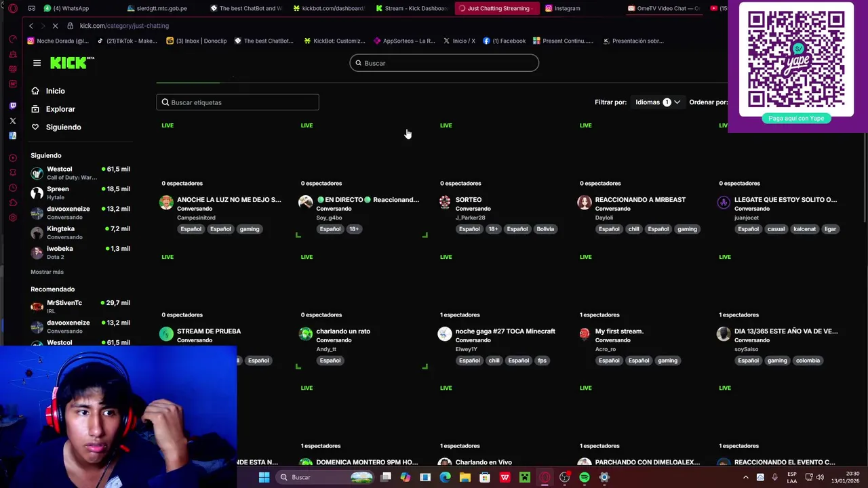Open the SORTEO stream by J_Parker28
Screen dimensions: 868x488
tap(469, 200)
